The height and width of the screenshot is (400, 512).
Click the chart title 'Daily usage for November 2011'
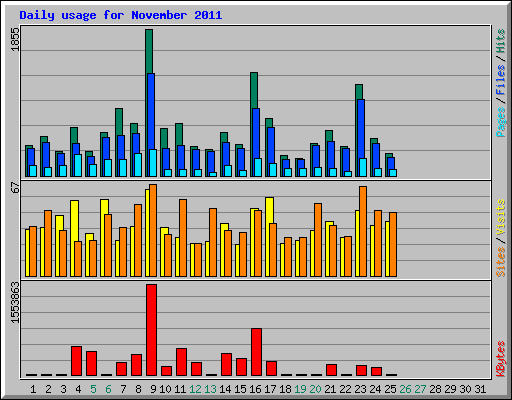(x=121, y=15)
